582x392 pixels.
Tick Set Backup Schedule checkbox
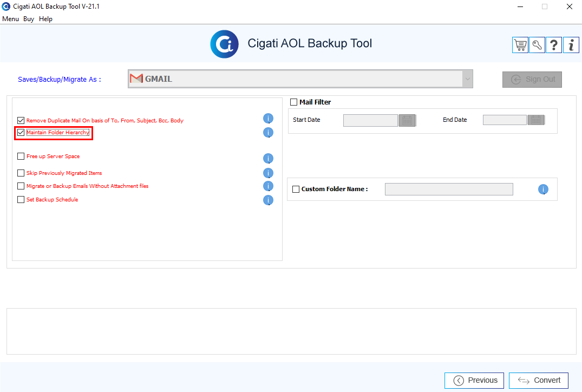click(x=21, y=199)
